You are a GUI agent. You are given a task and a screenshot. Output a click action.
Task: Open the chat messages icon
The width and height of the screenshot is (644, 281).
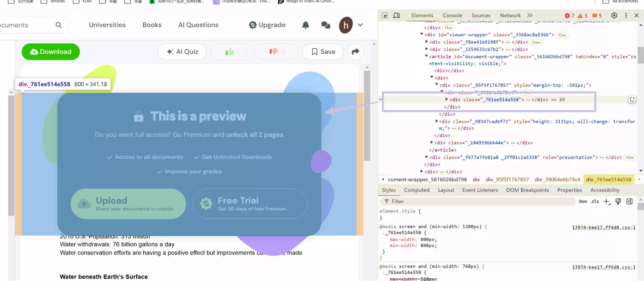point(326,25)
